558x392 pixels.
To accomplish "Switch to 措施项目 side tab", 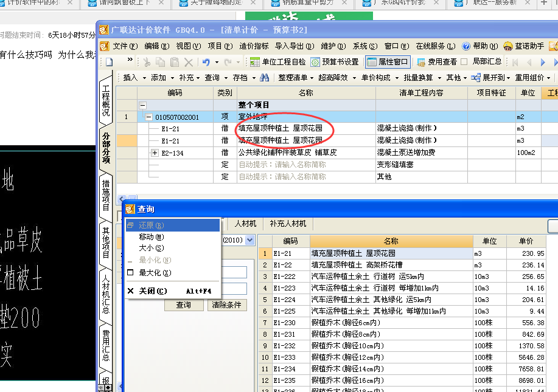I will 106,195.
